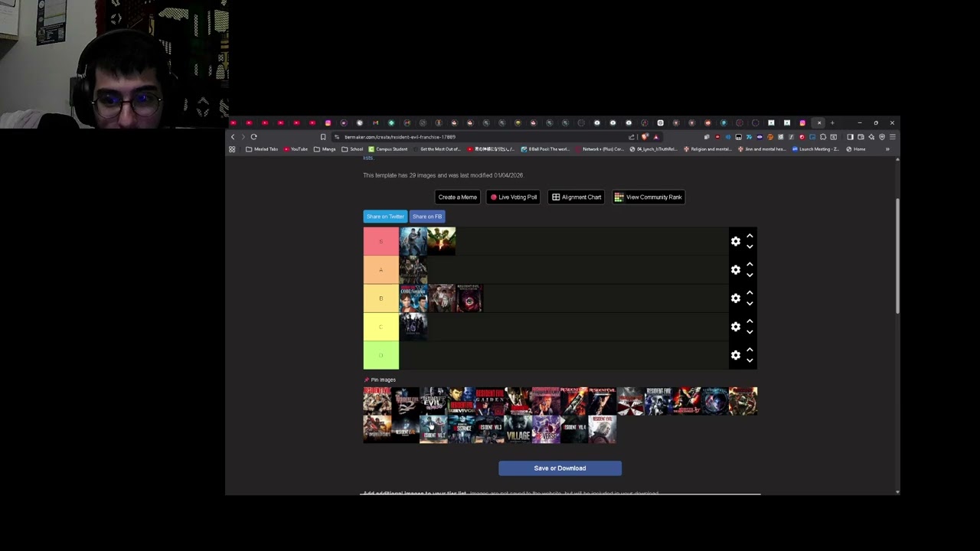
Task: Select Resident Evil Survivor cover in image pool
Action: (x=462, y=401)
